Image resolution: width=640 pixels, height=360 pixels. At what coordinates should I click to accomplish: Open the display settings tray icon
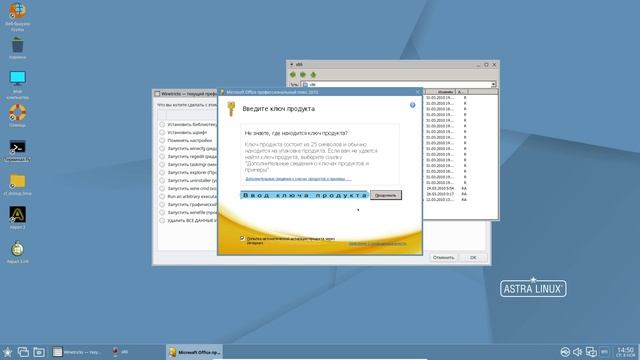(x=591, y=352)
